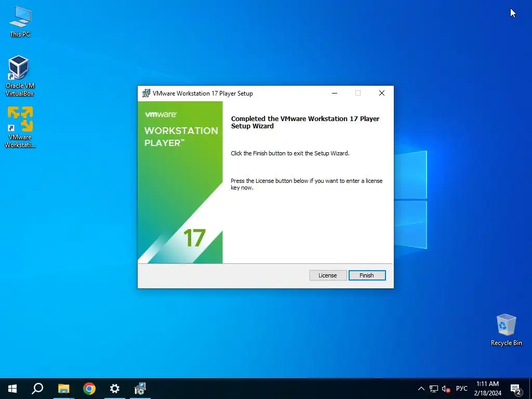Open the clock showing 1:11 AM

tap(487, 389)
